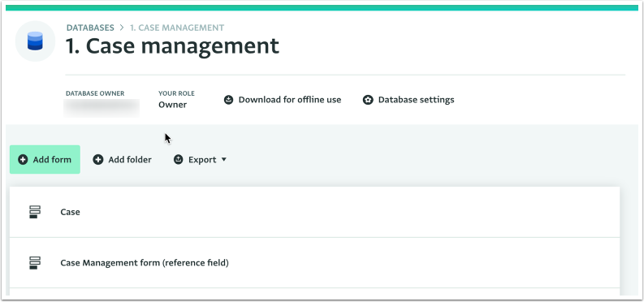Screen dimensions: 644x302
Task: Click the download icon for offline use
Action: pyautogui.click(x=229, y=100)
